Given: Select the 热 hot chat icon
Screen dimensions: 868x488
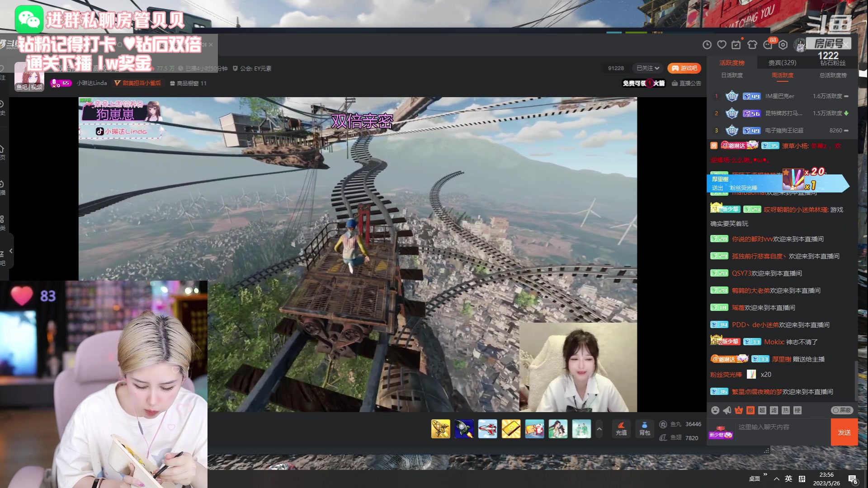Looking at the screenshot, I should pyautogui.click(x=786, y=410).
